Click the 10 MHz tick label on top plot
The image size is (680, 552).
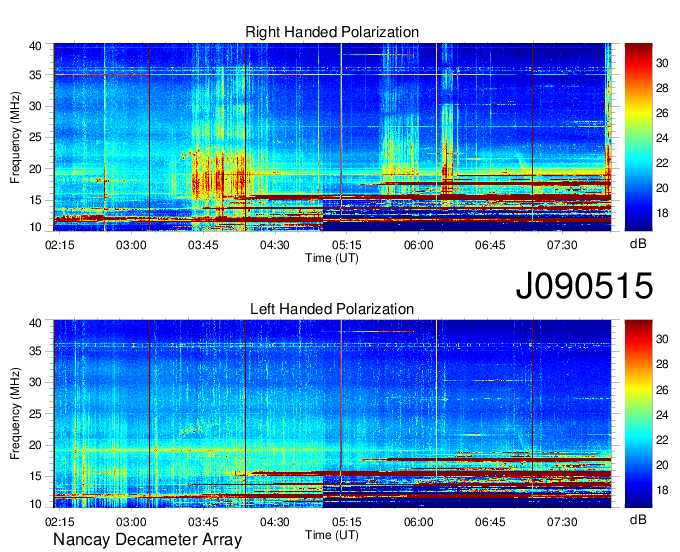(35, 227)
